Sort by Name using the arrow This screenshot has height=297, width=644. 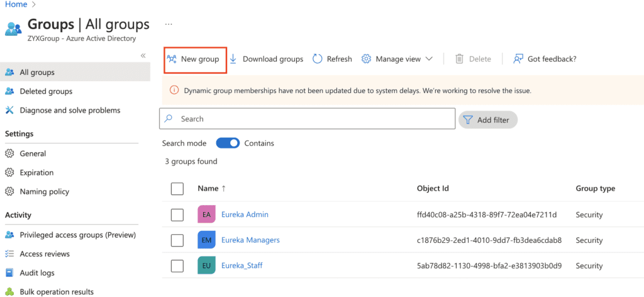(223, 189)
